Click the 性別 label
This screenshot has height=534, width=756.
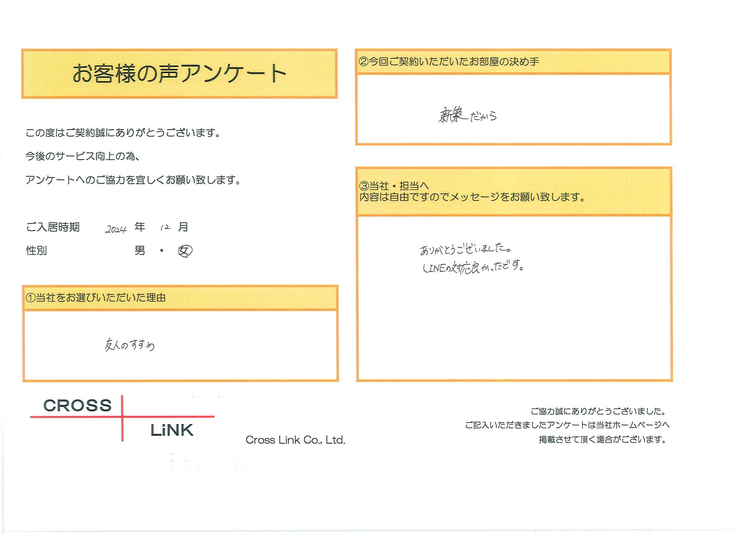tap(37, 251)
